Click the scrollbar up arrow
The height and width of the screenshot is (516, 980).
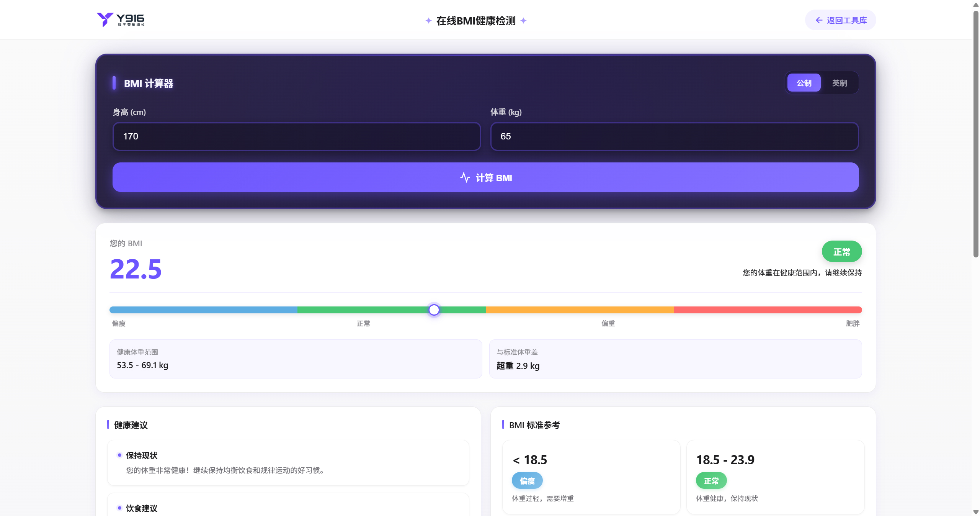tap(976, 5)
